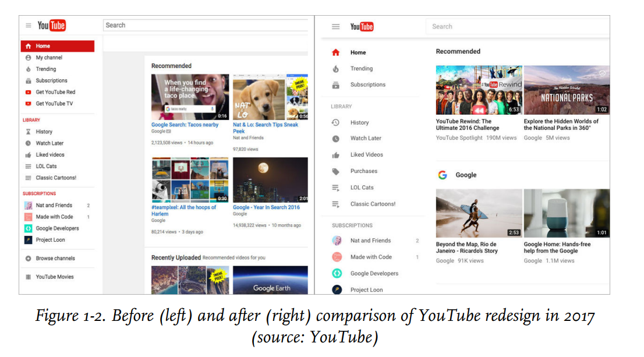Click "Recently Uploaded" heading in old layout

click(x=176, y=257)
